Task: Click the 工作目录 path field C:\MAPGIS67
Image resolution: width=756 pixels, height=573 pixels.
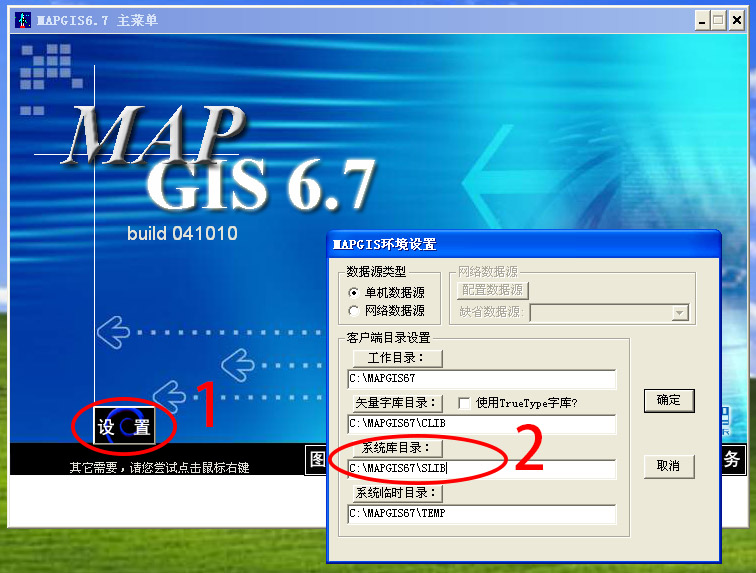Action: [x=481, y=379]
